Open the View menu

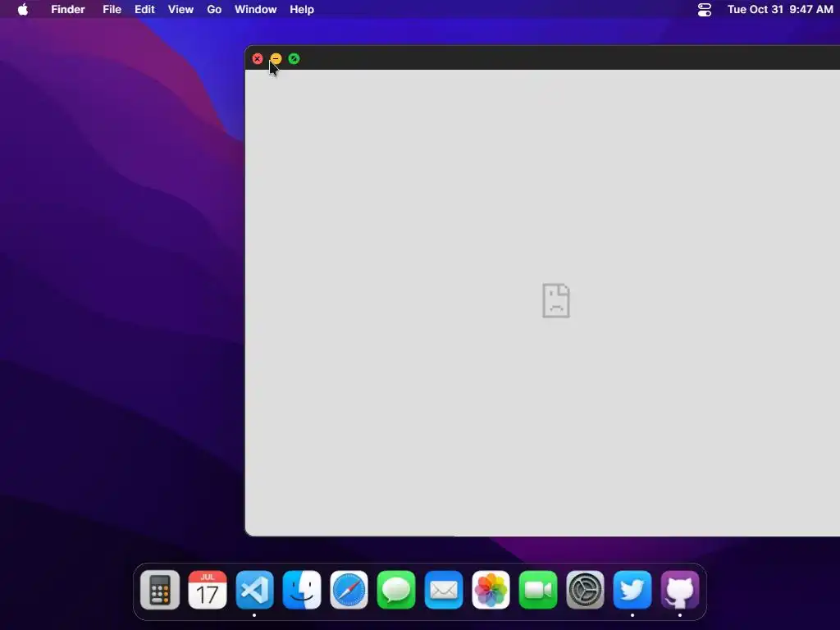180,10
